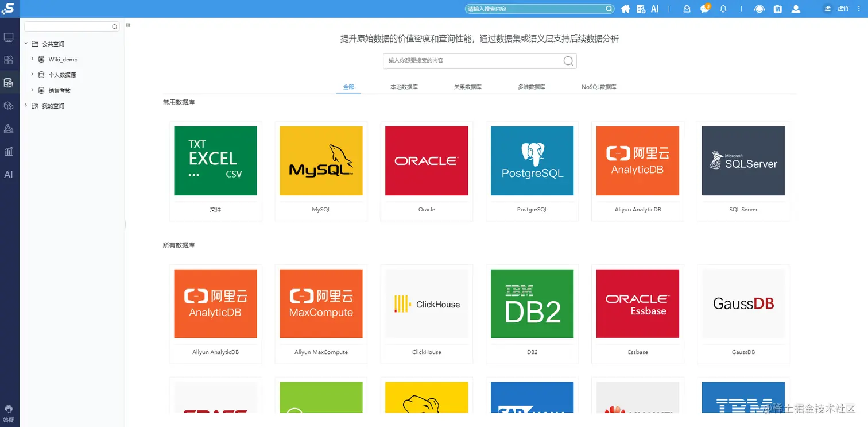This screenshot has height=427, width=868.
Task: Choose the ClickHouse database connector
Action: pyautogui.click(x=427, y=303)
